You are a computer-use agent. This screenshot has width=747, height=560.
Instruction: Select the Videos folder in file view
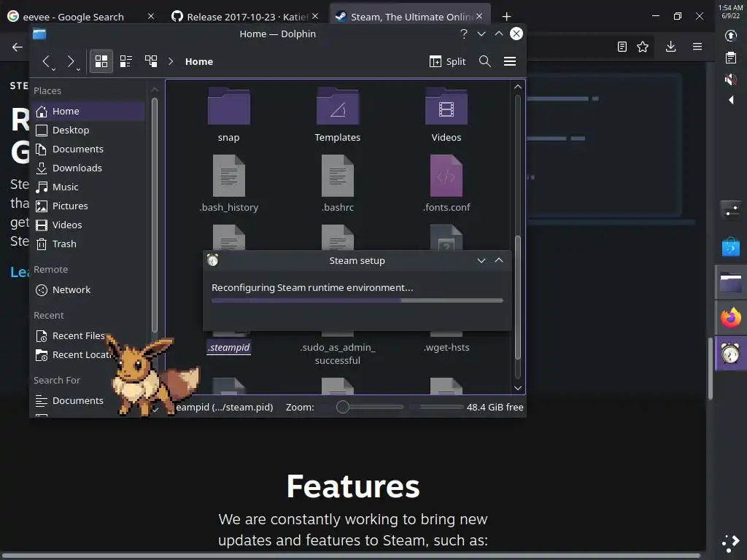point(446,106)
